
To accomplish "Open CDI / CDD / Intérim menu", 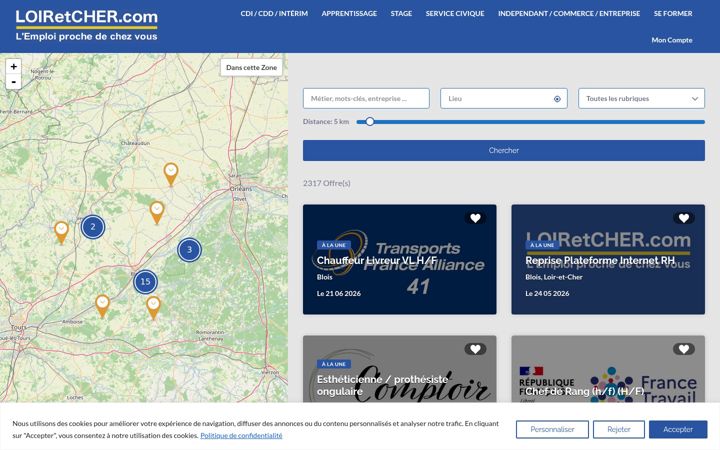I will [274, 14].
